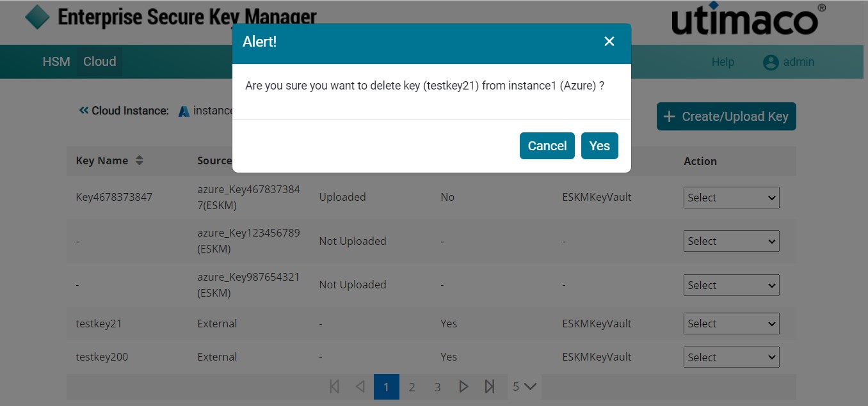Image resolution: width=868 pixels, height=406 pixels.
Task: Click azure_Key123456789(ESKM) source cell
Action: tap(248, 240)
